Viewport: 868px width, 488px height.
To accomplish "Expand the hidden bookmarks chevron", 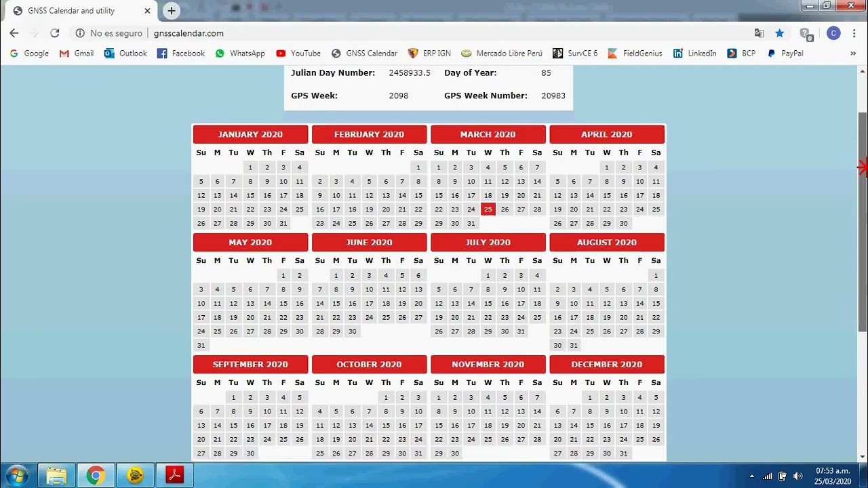I will coord(853,53).
